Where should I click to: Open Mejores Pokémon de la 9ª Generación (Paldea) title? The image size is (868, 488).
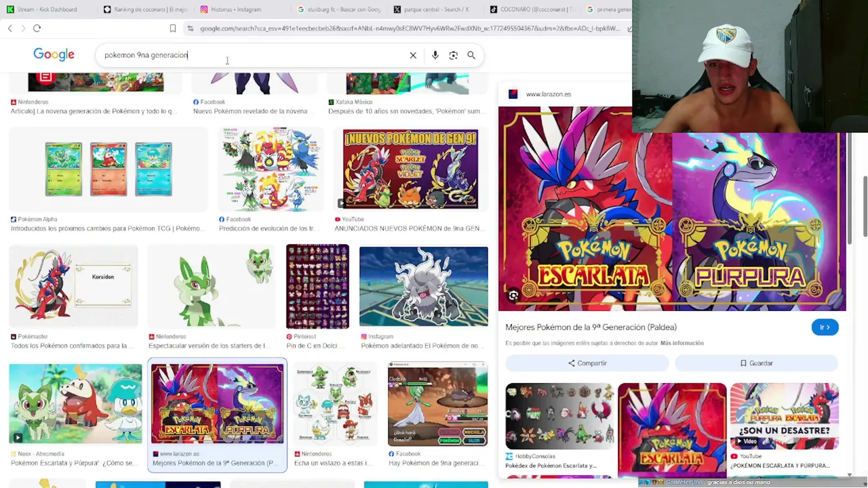click(x=591, y=327)
